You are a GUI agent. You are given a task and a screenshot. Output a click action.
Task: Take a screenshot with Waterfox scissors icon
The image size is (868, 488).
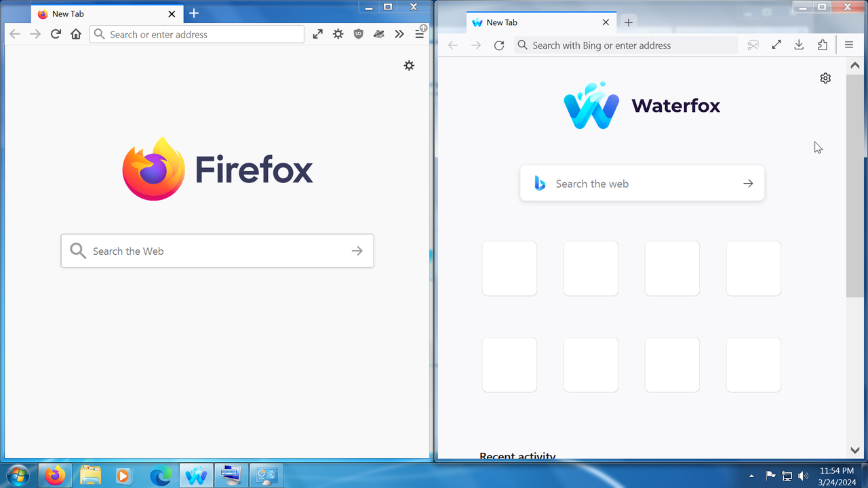(753, 45)
